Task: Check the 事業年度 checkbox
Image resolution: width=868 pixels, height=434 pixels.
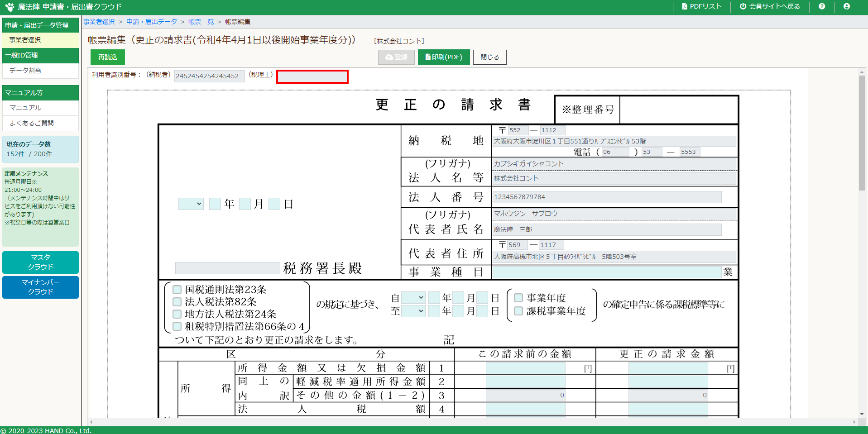Action: [518, 297]
